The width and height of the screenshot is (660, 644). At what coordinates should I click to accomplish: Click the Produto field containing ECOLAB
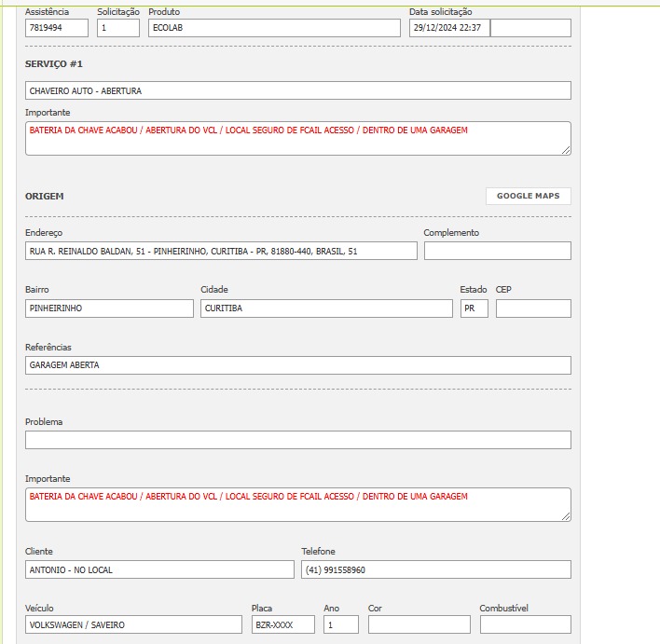click(274, 28)
